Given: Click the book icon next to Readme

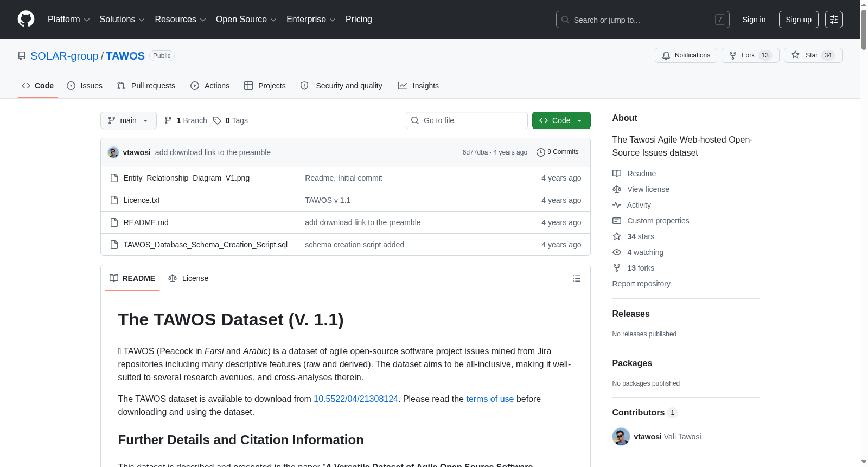Looking at the screenshot, I should click(x=617, y=174).
